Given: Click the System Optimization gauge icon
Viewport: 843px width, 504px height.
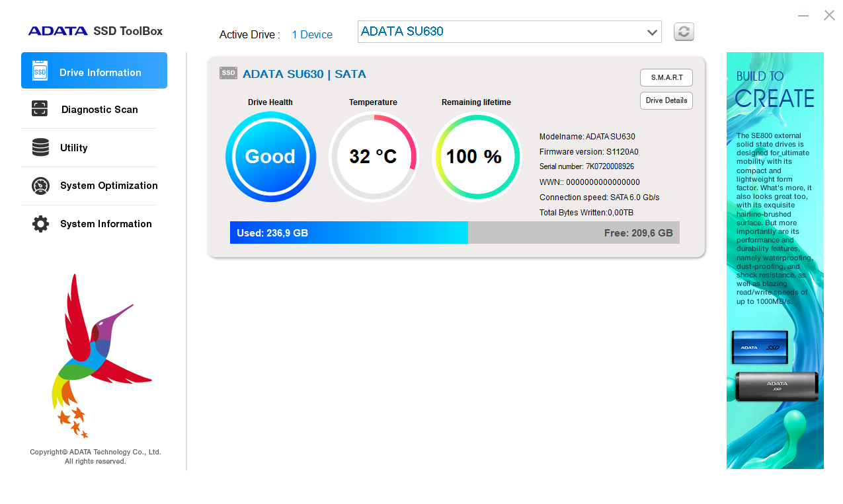Looking at the screenshot, I should (40, 186).
